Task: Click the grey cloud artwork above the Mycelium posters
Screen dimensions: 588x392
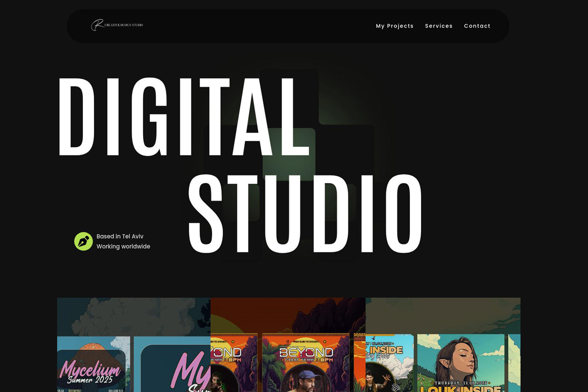Action: (133, 316)
